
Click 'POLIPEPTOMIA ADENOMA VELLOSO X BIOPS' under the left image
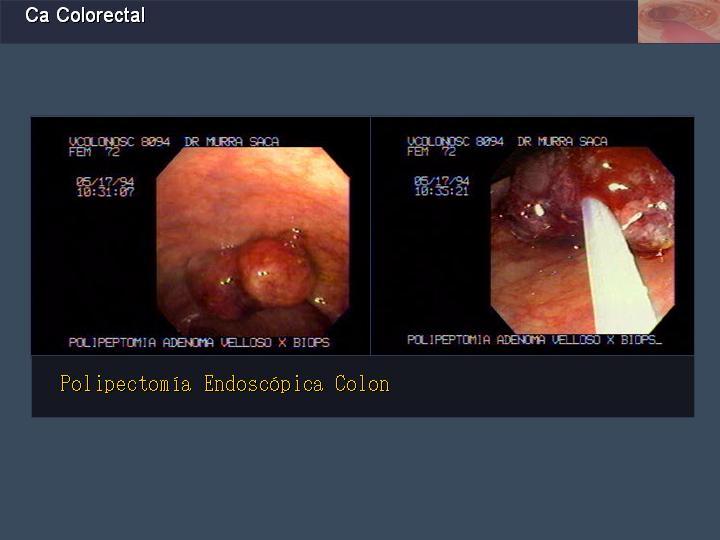pyautogui.click(x=199, y=343)
